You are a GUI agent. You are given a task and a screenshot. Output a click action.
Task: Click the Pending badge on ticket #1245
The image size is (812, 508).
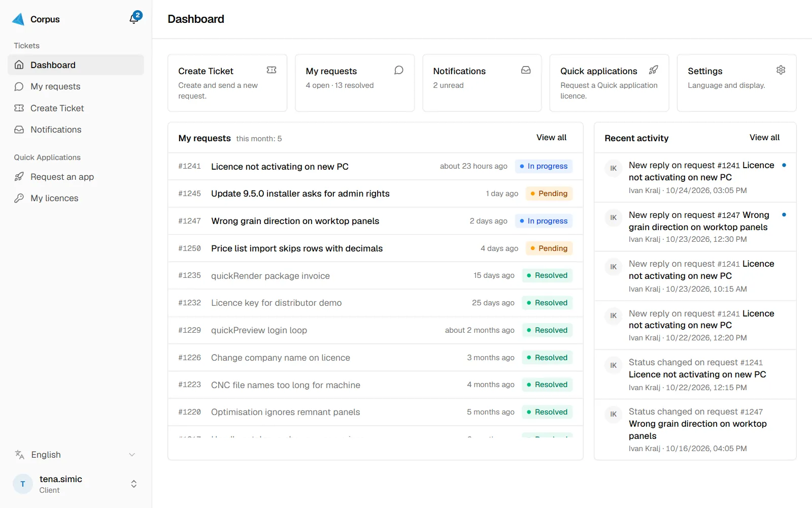pyautogui.click(x=549, y=194)
